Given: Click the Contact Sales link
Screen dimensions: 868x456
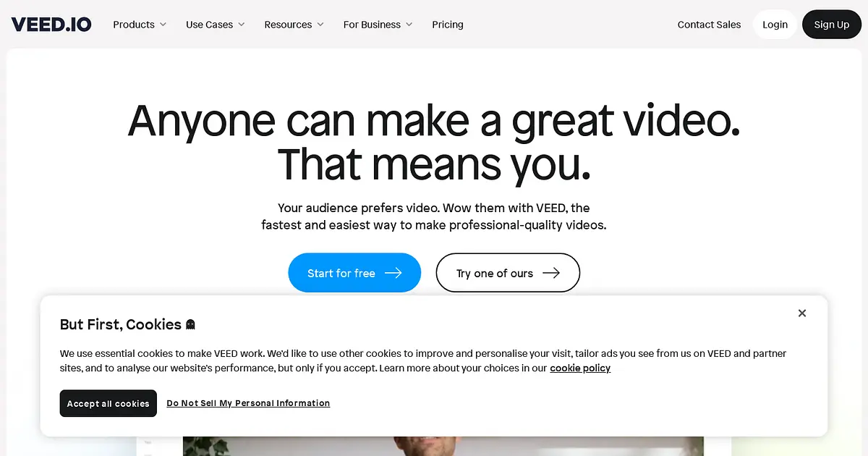Looking at the screenshot, I should 709,25.
